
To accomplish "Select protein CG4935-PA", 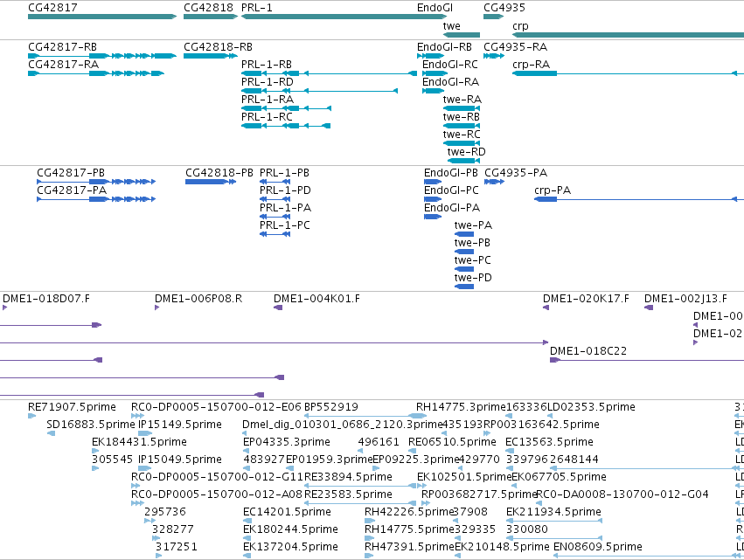I will 494,182.
